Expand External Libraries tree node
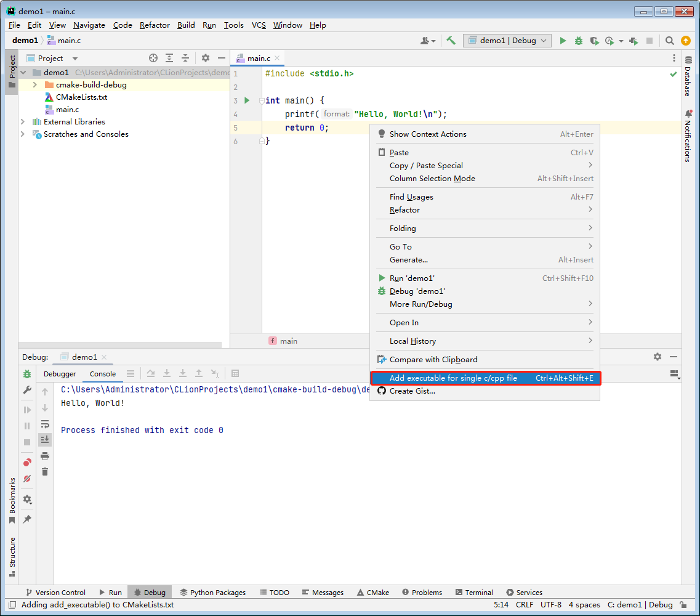Screen dimensions: 700x616 23,122
